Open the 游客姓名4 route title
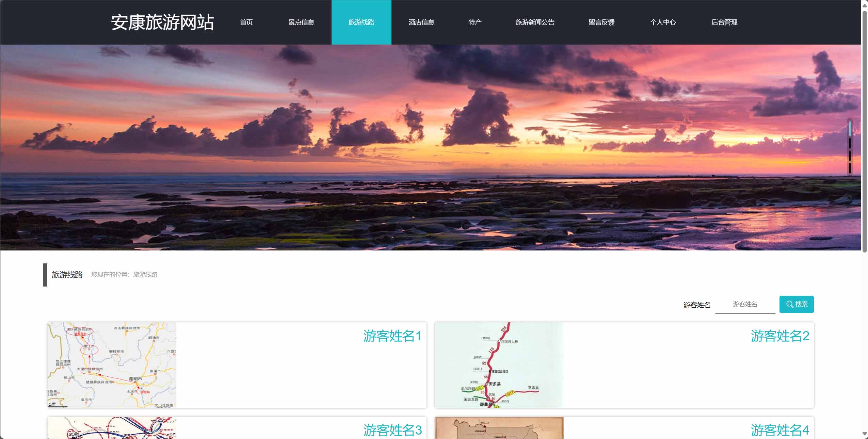Viewport: 868px width, 439px height. [780, 430]
